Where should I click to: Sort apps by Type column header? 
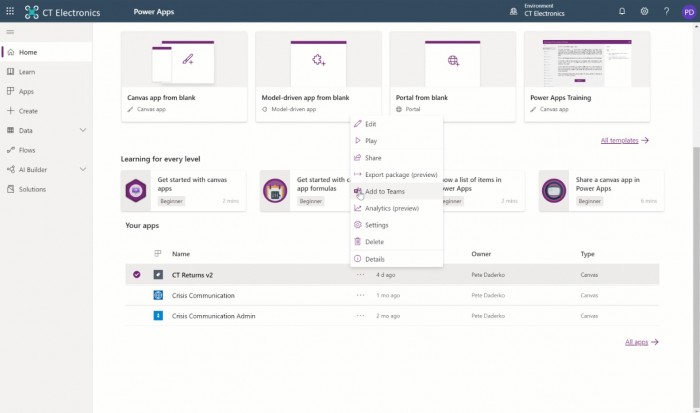[x=588, y=254]
